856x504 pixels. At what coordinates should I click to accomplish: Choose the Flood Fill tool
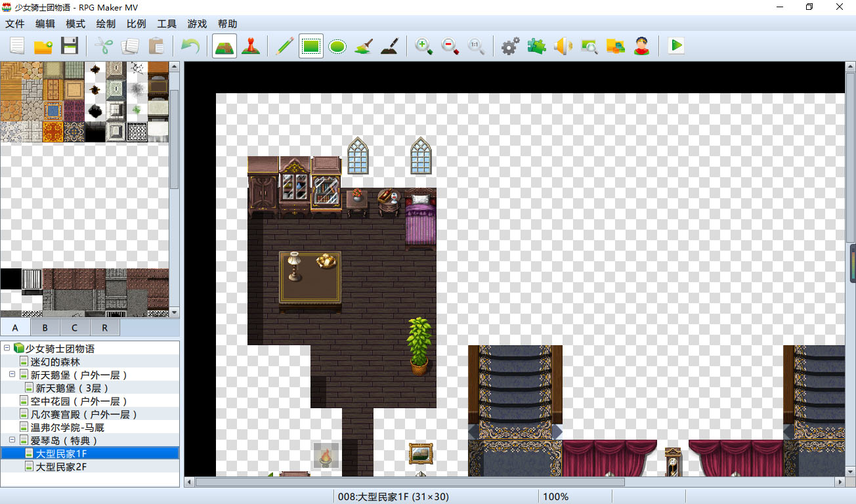364,46
